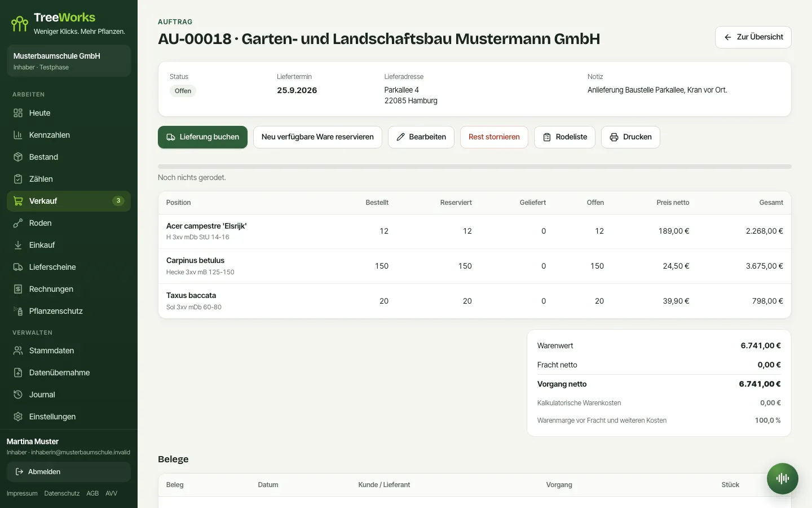
Task: Click the Kennzahlen chart icon
Action: (18, 135)
